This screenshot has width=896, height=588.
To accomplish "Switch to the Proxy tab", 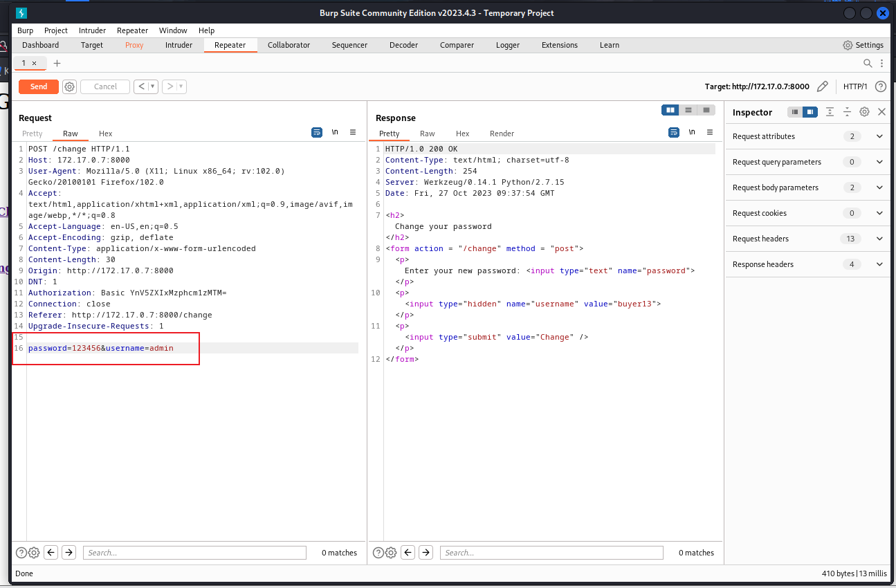I will click(134, 45).
